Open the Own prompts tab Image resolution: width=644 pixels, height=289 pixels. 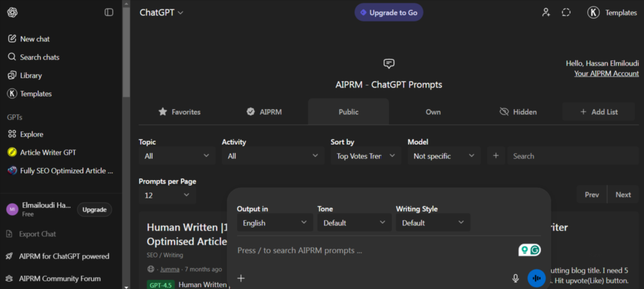pos(433,112)
